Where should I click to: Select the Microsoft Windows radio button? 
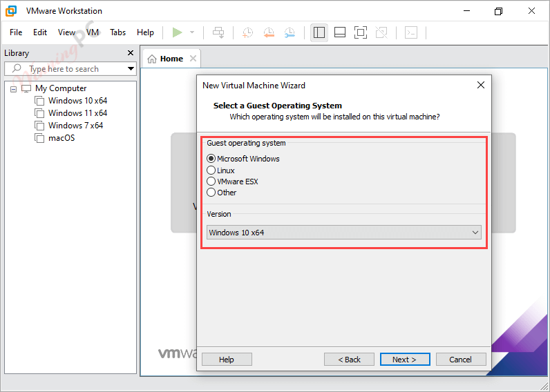click(211, 159)
